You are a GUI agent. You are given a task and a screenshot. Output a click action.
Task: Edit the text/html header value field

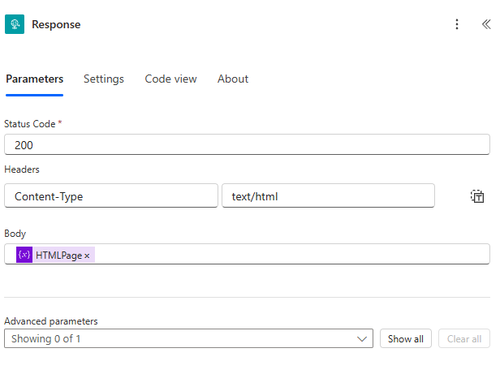pyautogui.click(x=328, y=196)
